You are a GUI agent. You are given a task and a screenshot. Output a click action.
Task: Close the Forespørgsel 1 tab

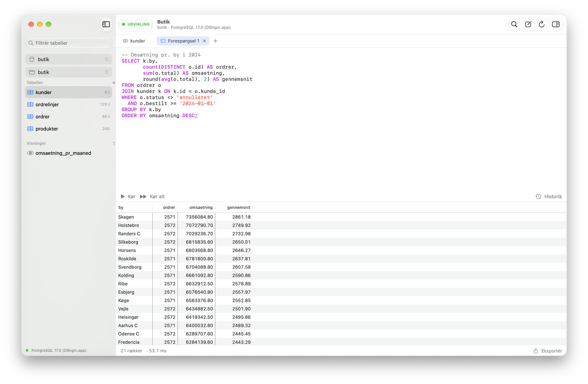click(204, 41)
